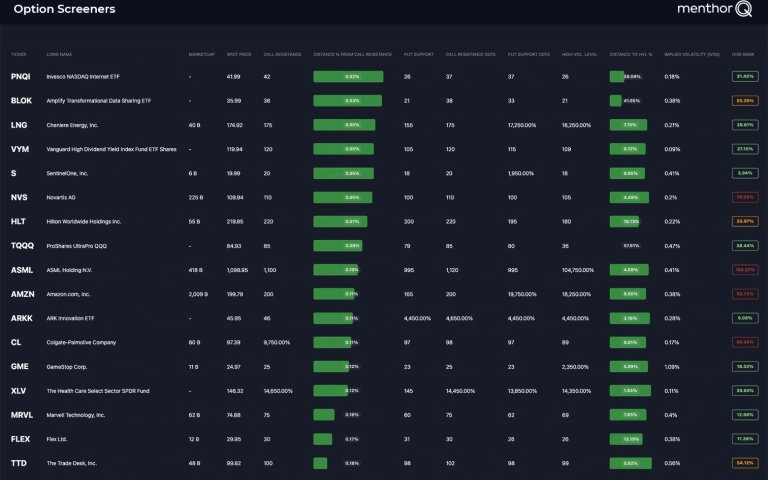Click GameStop Corp. name
The image size is (768, 480).
click(x=67, y=366)
